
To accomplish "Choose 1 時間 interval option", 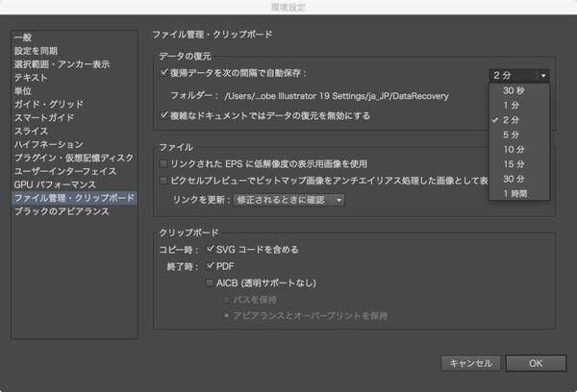I will (519, 193).
